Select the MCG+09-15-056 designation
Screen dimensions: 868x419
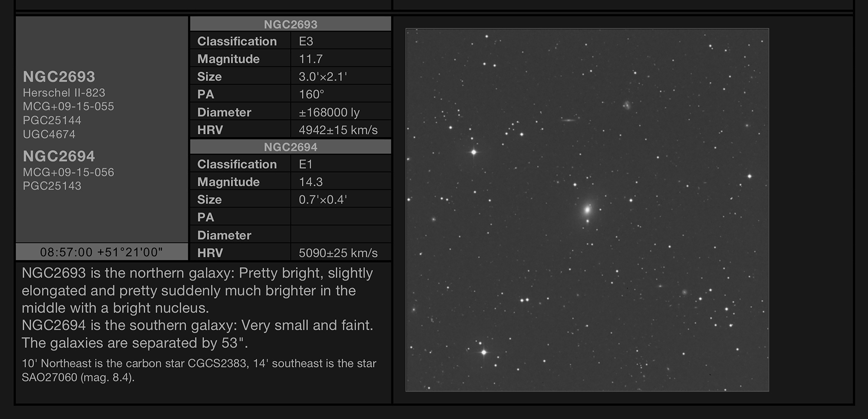point(68,172)
